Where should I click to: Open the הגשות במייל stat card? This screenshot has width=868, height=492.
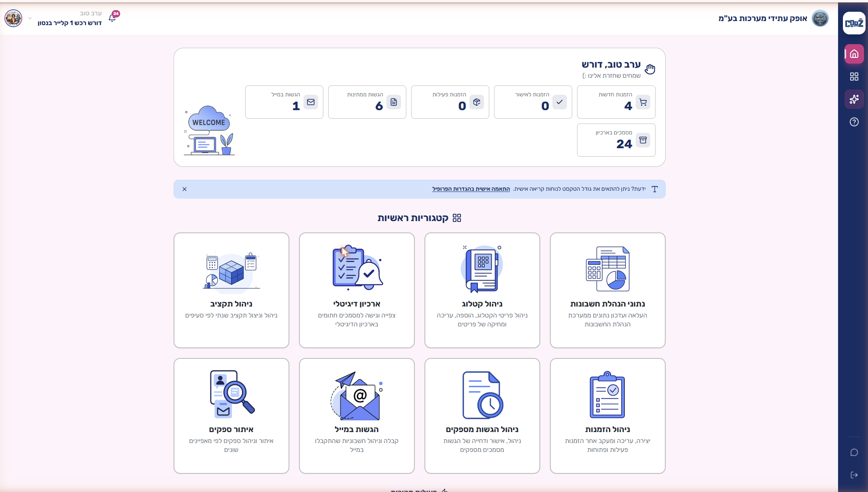click(x=284, y=102)
